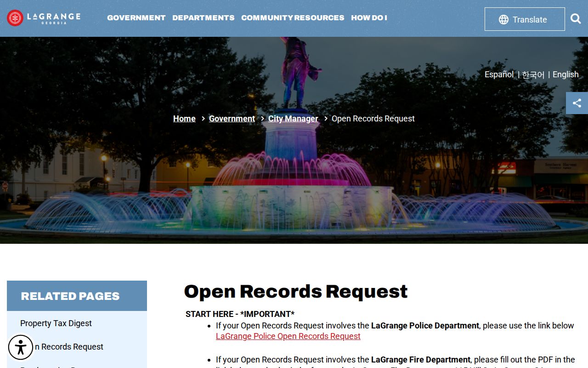Screen dimensions: 588x368
Task: Open the Departments menu
Action: (204, 18)
